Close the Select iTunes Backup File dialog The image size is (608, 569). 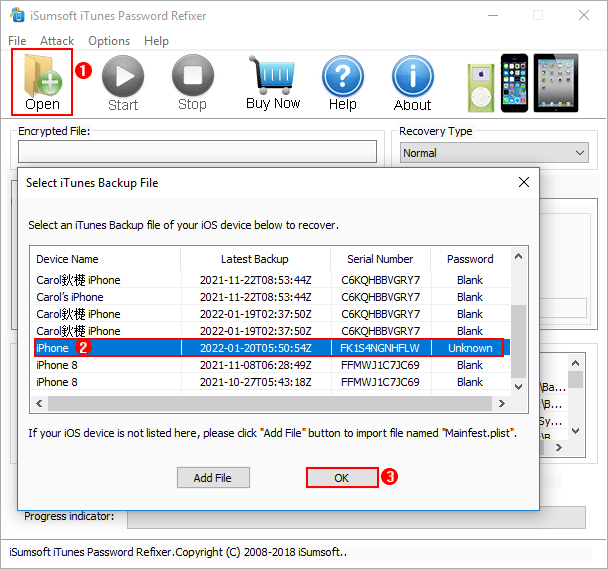tap(523, 182)
